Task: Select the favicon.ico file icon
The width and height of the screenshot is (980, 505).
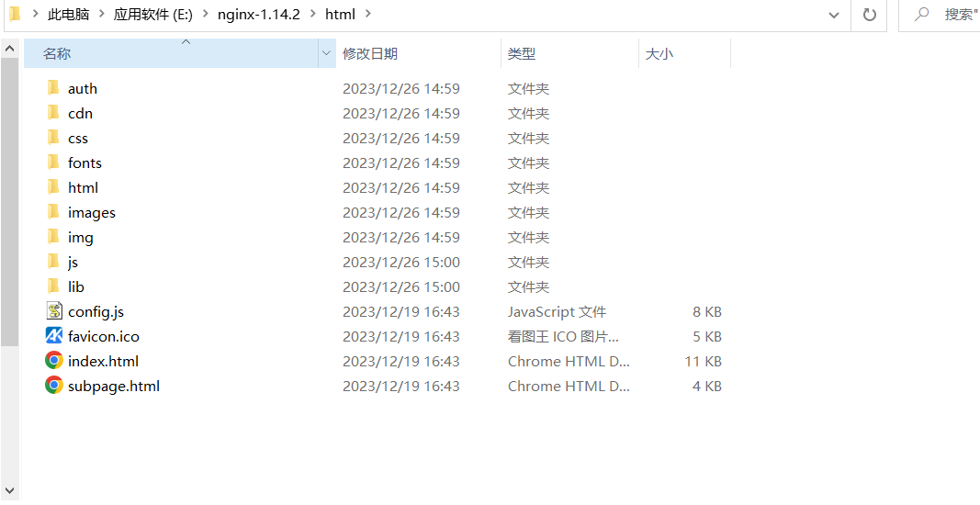Action: [54, 336]
